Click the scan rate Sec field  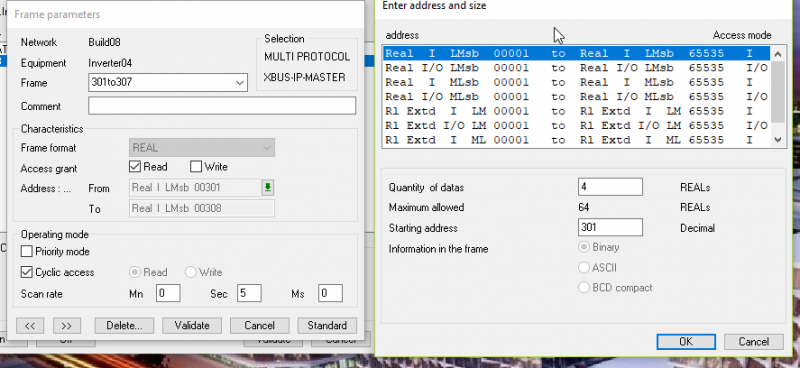coord(249,293)
